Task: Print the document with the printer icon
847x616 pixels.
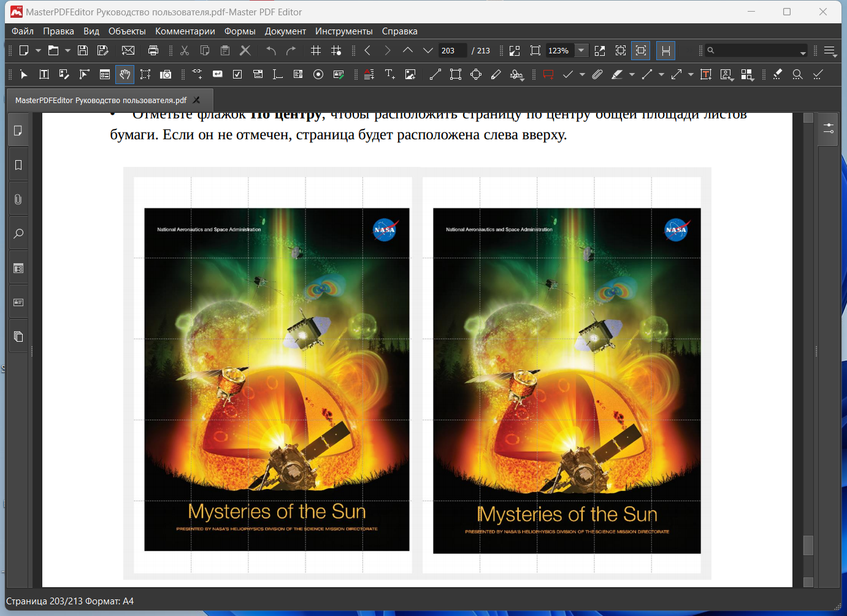Action: click(x=153, y=50)
